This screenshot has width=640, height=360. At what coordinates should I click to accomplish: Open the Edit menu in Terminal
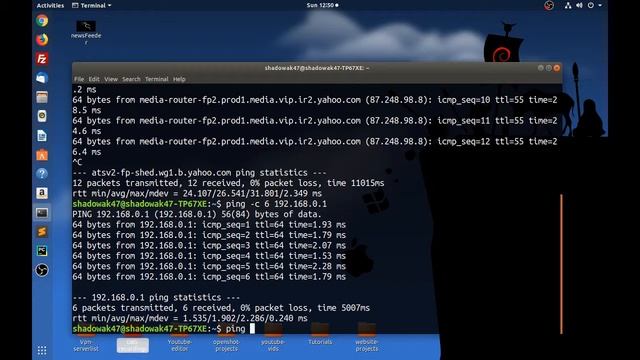94,79
